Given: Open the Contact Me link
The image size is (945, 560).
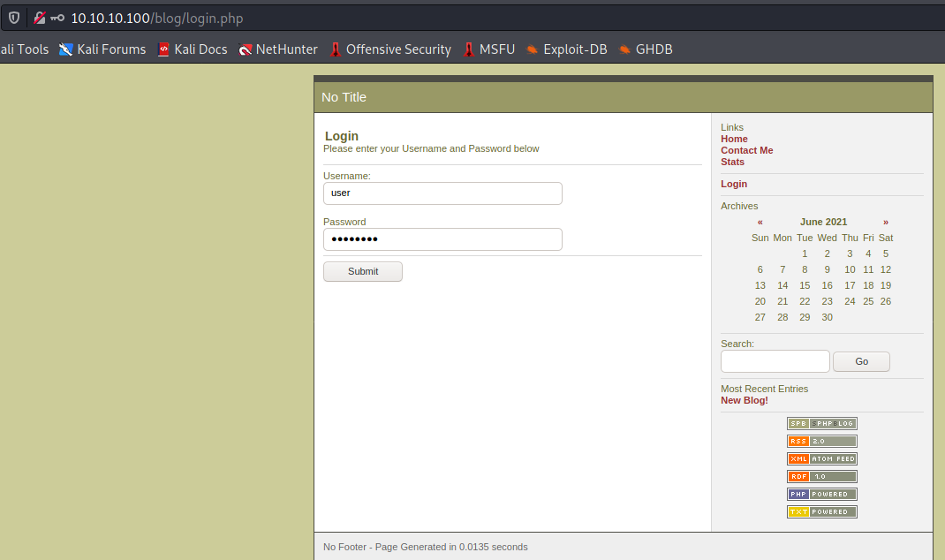Looking at the screenshot, I should [746, 150].
